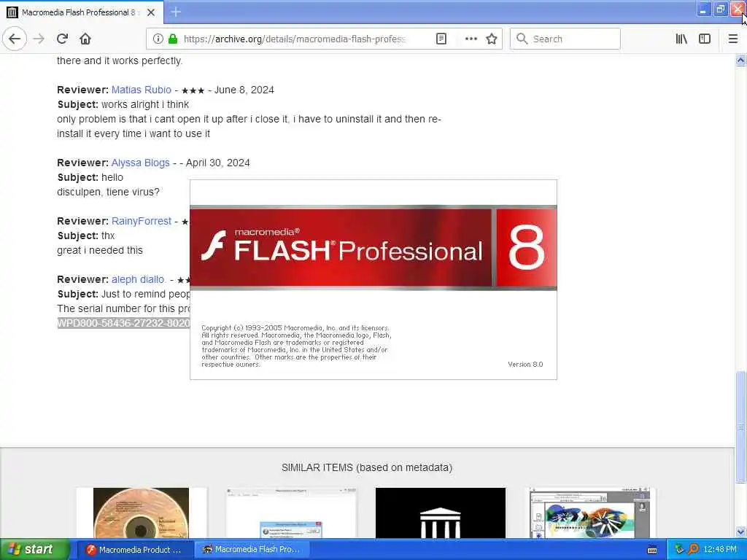Open the Library bookshelf icon
This screenshot has height=560, width=747.
681,39
